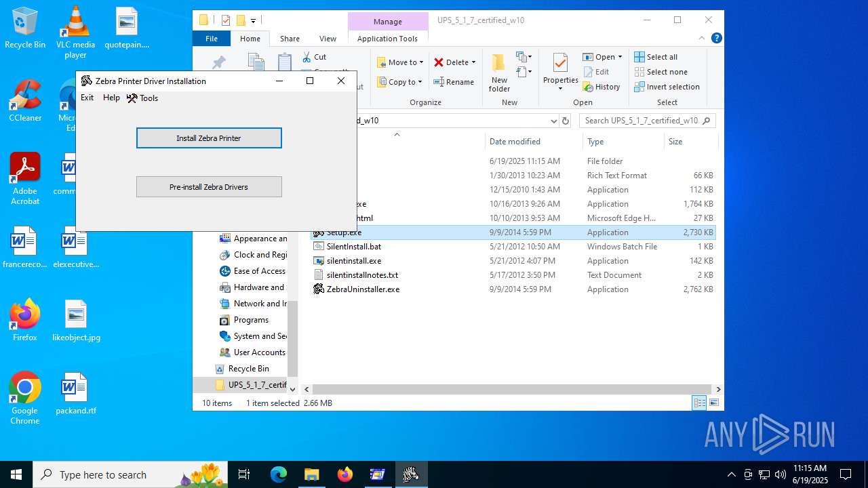Select Recycle Bin in navigation tree
The image size is (868, 488).
242,369
